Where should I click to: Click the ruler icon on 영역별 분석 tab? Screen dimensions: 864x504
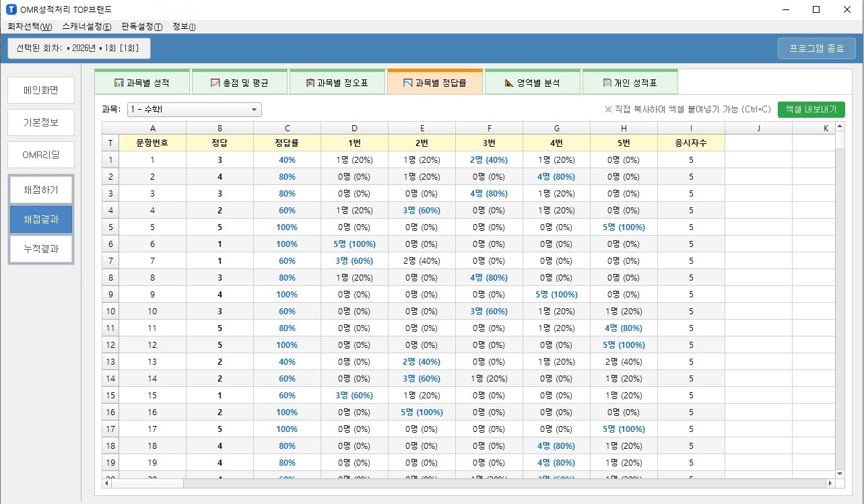509,83
